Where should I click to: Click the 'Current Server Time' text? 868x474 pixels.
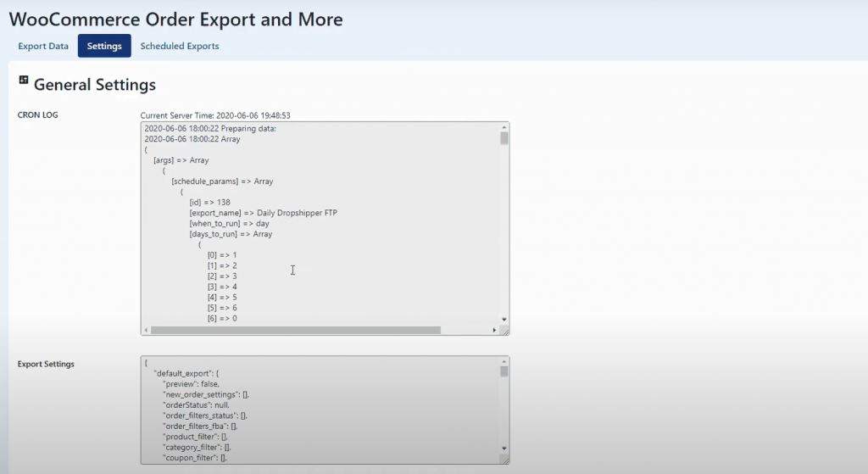coord(215,115)
